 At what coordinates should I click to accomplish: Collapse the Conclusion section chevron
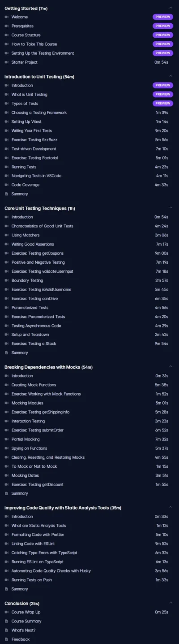point(170,603)
